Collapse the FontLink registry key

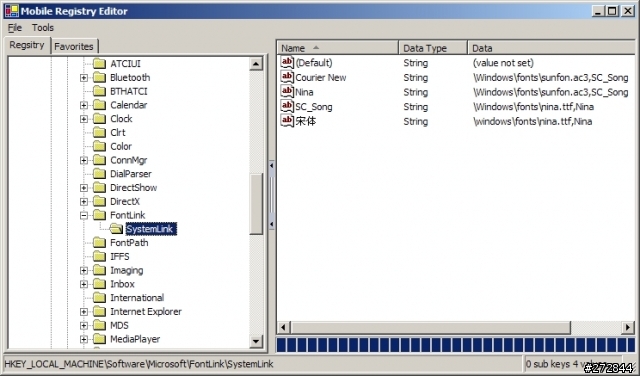point(84,216)
